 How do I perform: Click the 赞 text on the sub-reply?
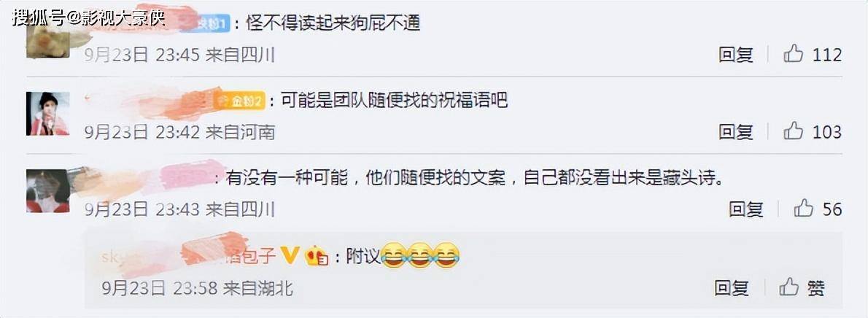[815, 287]
